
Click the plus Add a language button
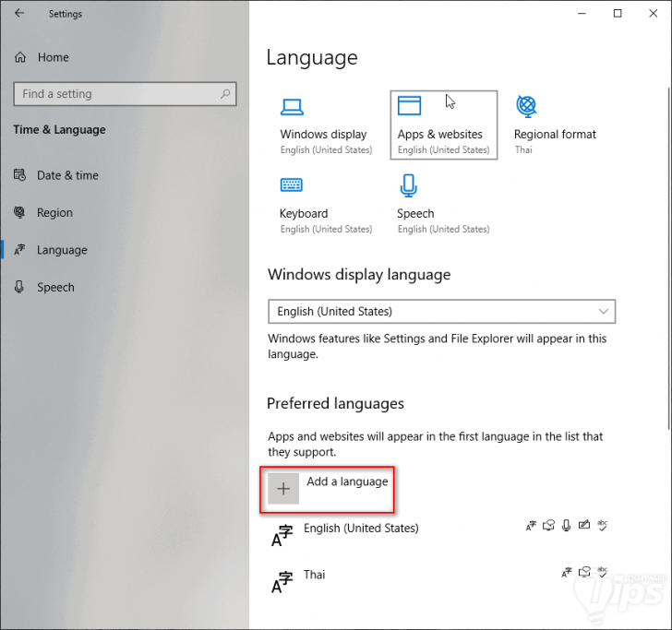point(283,489)
